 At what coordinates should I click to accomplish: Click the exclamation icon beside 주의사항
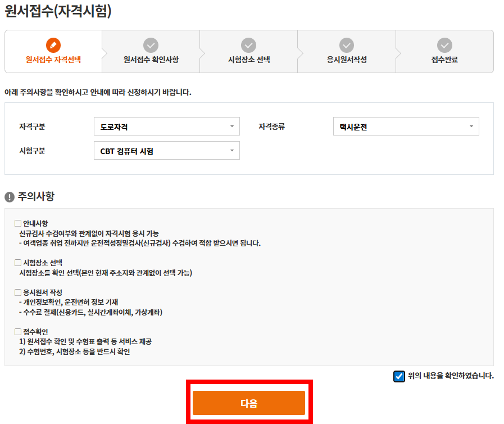point(10,197)
